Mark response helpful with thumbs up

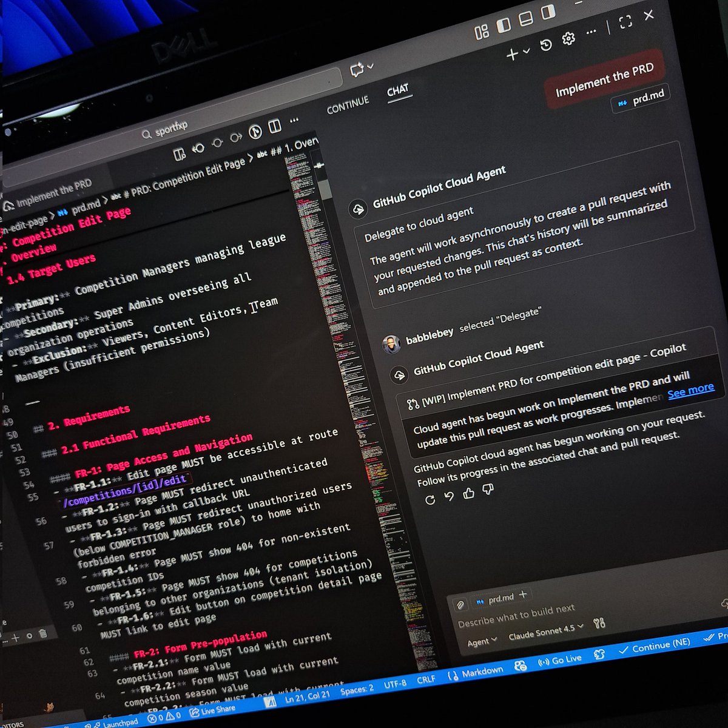coord(468,493)
